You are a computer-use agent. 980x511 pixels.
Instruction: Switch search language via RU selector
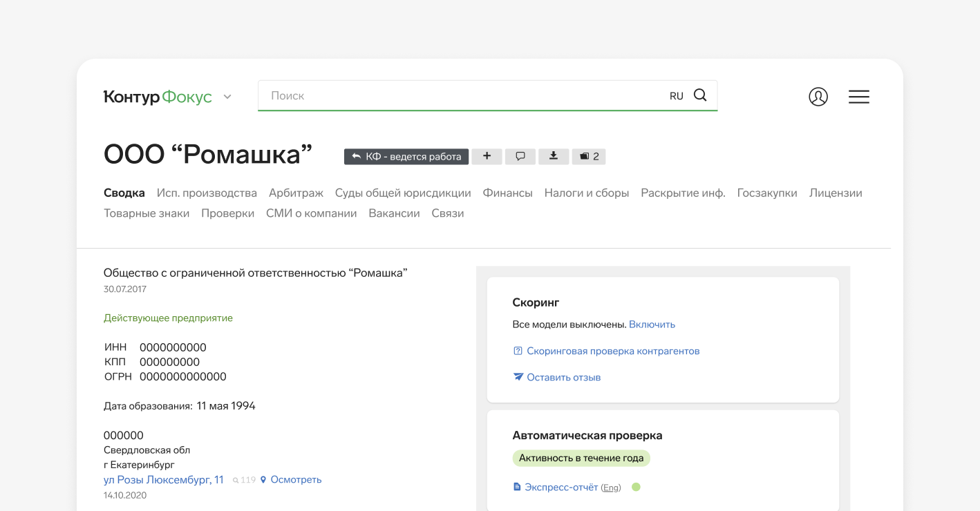676,96
